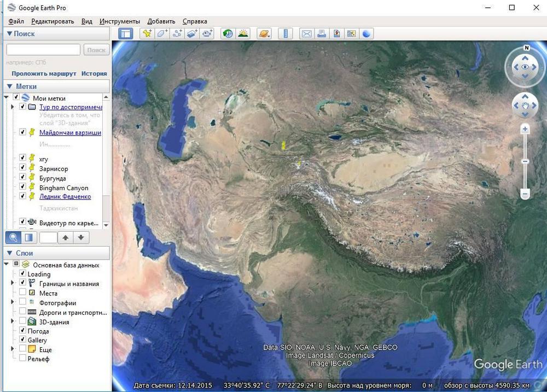Click the print toolbar icon

point(322,33)
